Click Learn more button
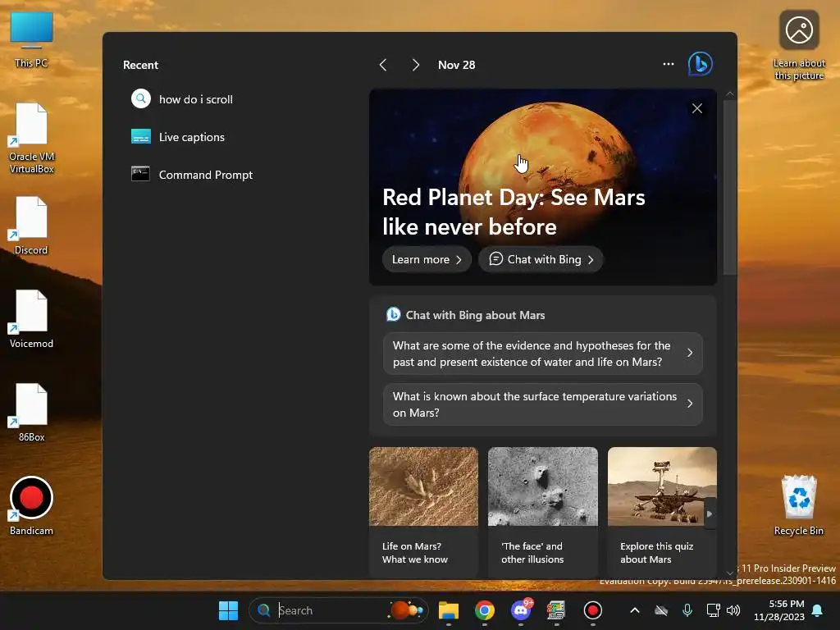The image size is (840, 630). (427, 259)
